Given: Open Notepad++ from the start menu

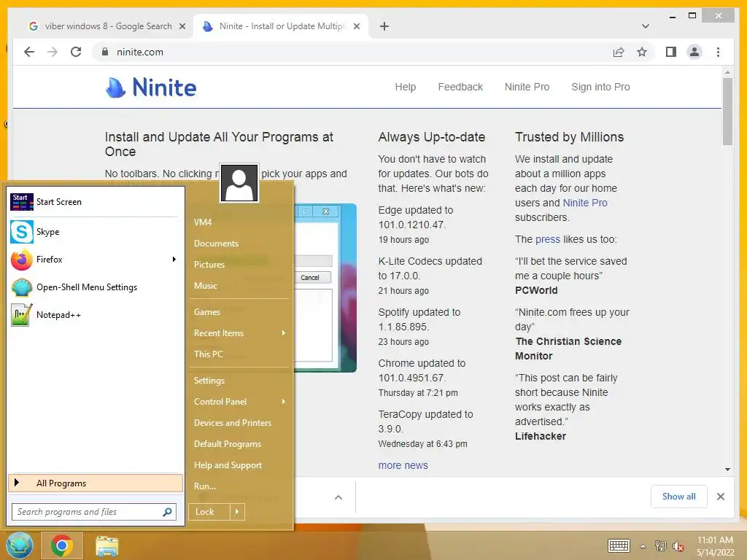Looking at the screenshot, I should [96, 315].
